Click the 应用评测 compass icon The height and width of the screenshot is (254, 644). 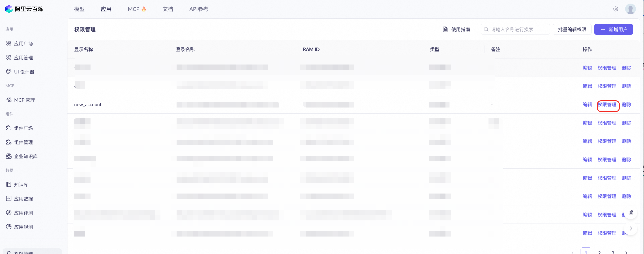point(9,213)
